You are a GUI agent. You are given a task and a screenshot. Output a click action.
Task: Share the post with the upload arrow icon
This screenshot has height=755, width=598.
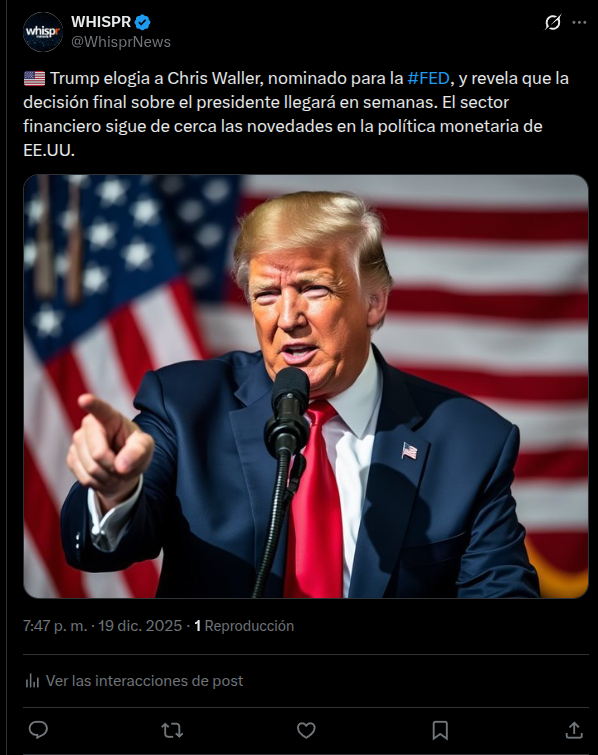click(574, 730)
